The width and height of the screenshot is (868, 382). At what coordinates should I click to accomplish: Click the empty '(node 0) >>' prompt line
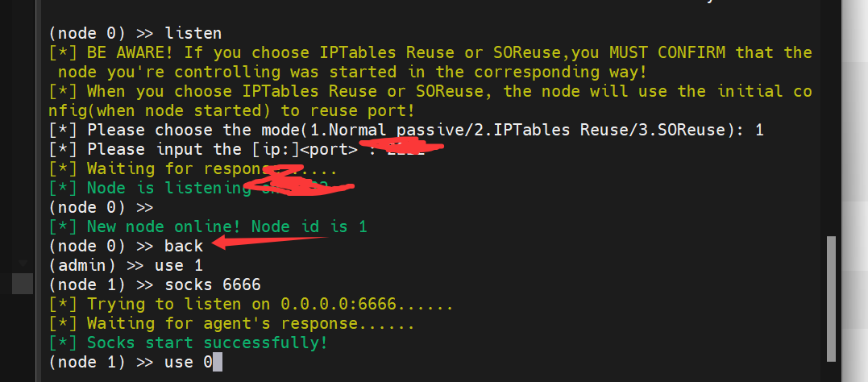[101, 208]
